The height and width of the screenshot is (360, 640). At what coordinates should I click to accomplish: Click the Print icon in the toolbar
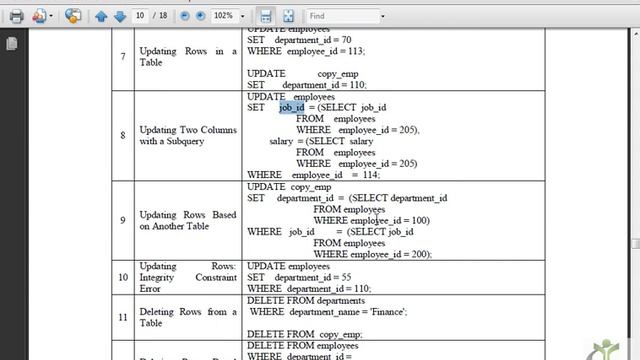tap(16, 16)
